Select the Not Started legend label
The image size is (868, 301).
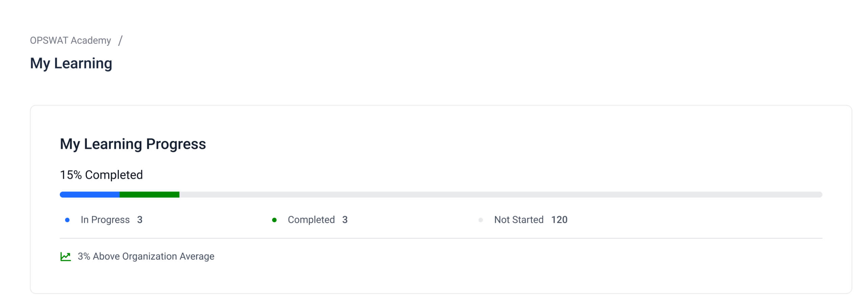point(519,220)
